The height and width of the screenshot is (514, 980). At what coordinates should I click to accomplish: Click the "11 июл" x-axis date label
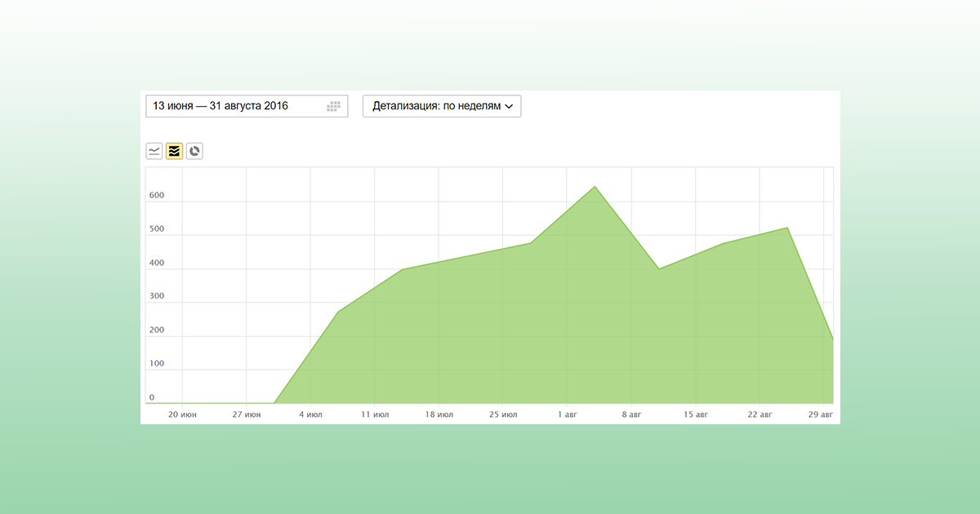tap(375, 414)
